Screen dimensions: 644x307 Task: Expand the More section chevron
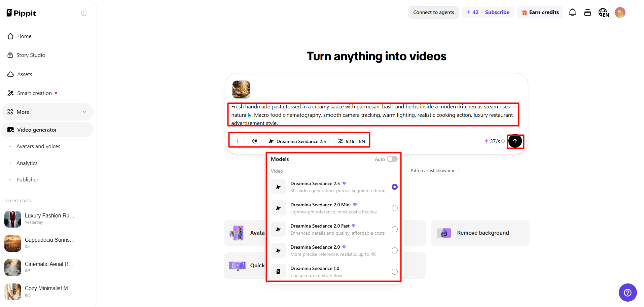pyautogui.click(x=84, y=112)
